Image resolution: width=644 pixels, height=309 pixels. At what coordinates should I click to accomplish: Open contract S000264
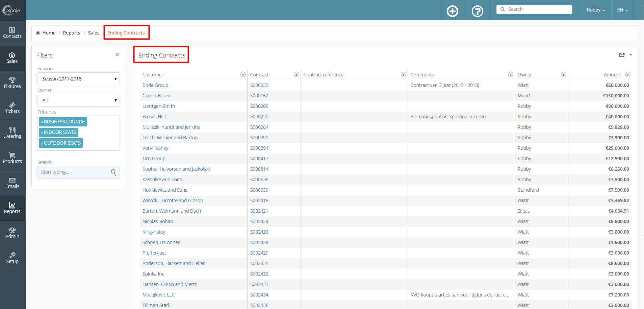click(259, 127)
